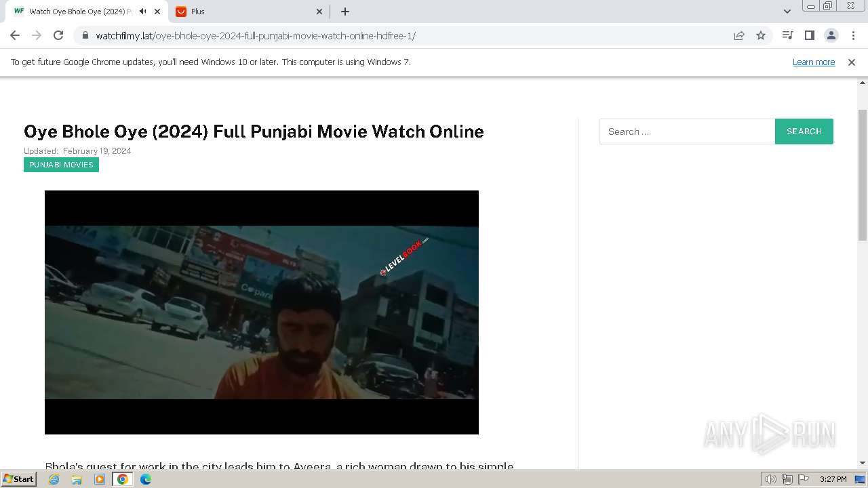Select the Chrome taskbar icon
This screenshot has height=488, width=868.
[123, 479]
